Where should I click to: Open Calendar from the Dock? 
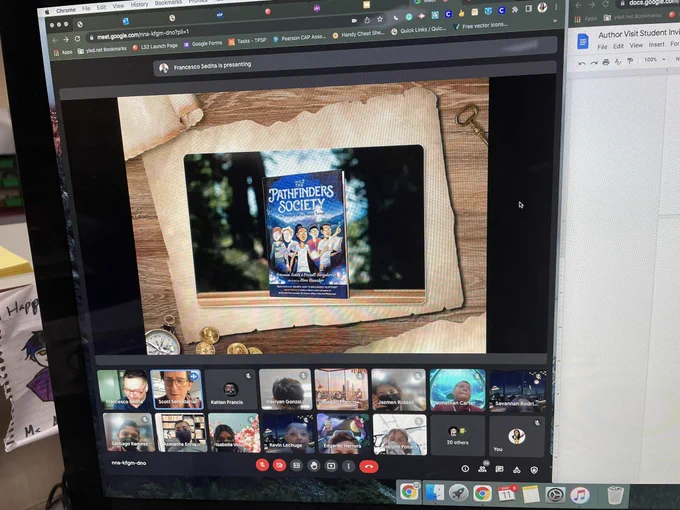pos(506,494)
